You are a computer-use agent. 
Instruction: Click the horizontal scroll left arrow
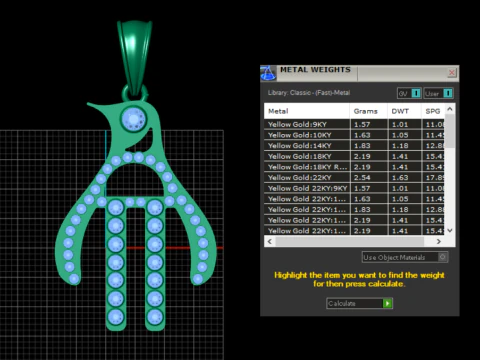270,241
